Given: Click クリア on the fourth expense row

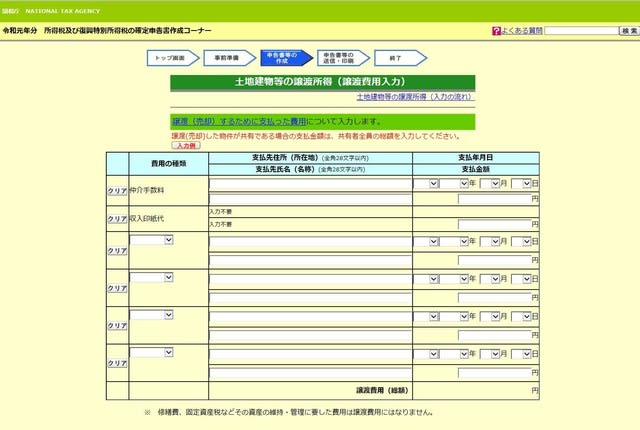Looking at the screenshot, I should pyautogui.click(x=117, y=288).
